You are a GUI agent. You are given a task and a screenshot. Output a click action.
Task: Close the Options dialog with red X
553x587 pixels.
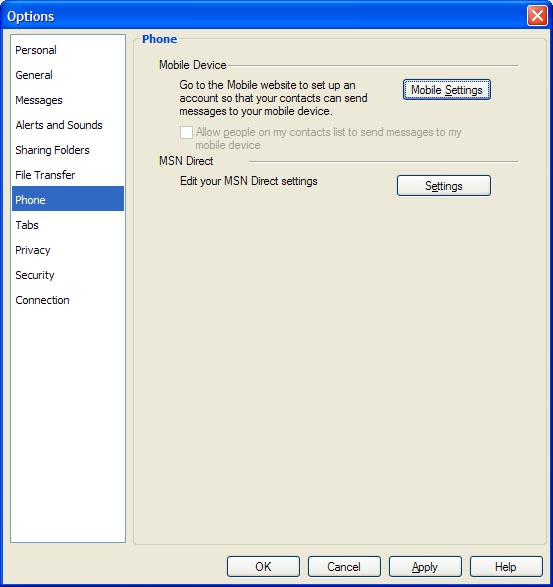tap(537, 16)
